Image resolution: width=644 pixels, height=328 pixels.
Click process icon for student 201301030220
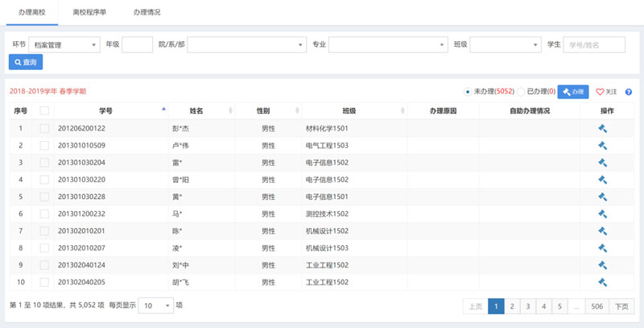pyautogui.click(x=602, y=179)
